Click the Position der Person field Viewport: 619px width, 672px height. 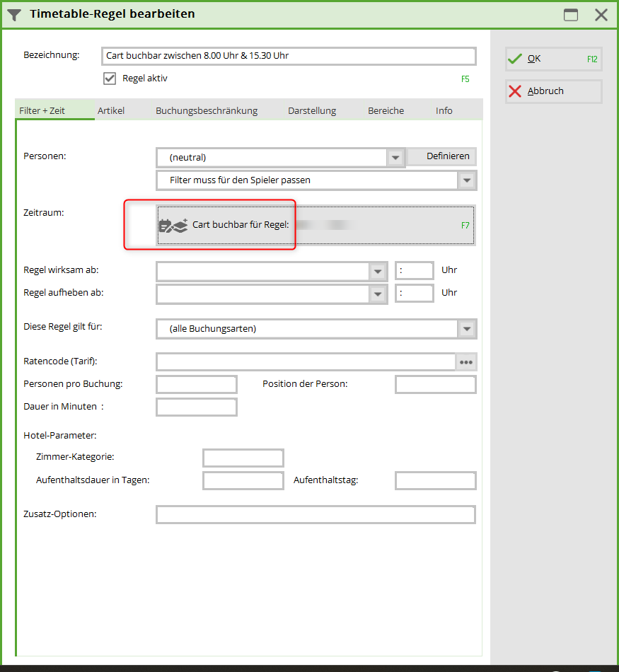tap(436, 384)
